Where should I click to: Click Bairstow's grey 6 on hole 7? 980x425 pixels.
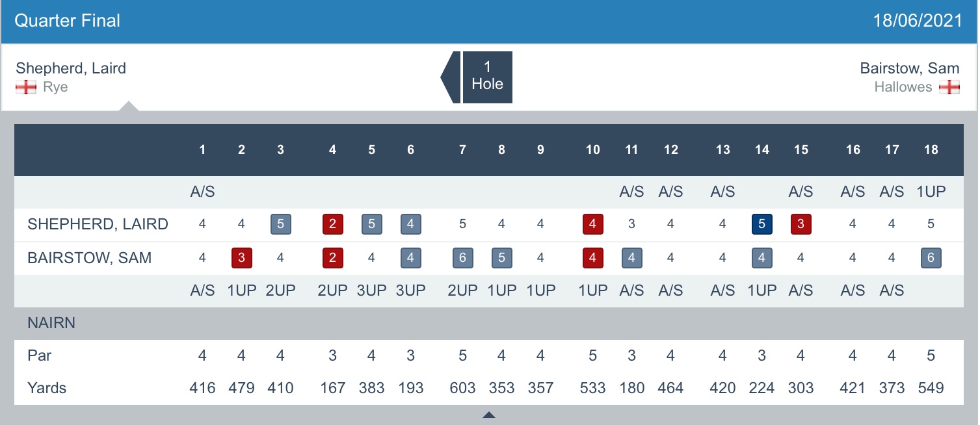[462, 258]
